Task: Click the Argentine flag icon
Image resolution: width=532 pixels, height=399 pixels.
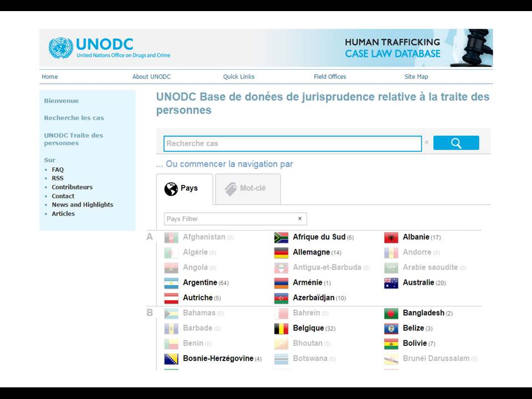Action: tap(171, 283)
